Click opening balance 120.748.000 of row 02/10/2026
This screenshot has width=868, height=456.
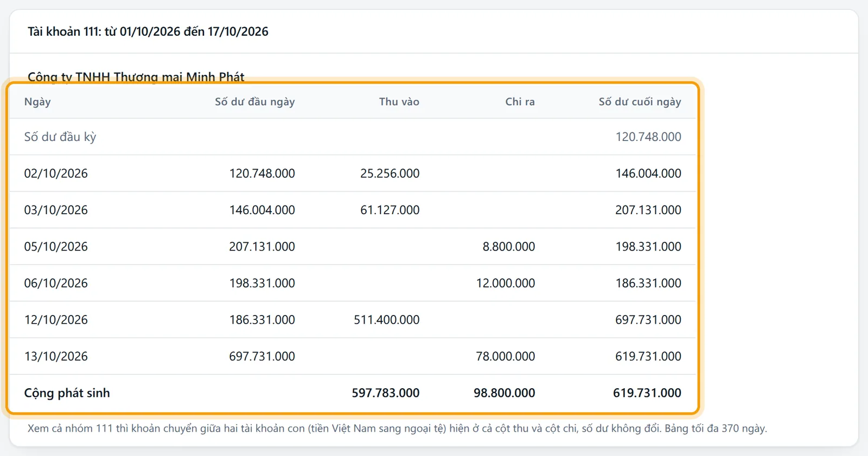[x=262, y=174]
